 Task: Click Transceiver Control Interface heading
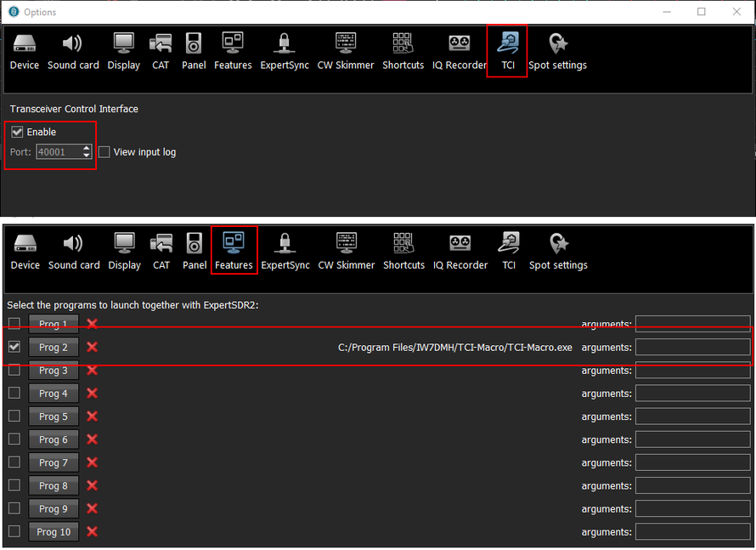(x=74, y=109)
